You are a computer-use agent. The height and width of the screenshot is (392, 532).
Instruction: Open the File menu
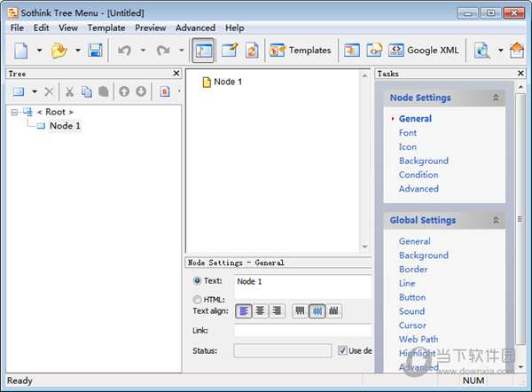17,27
